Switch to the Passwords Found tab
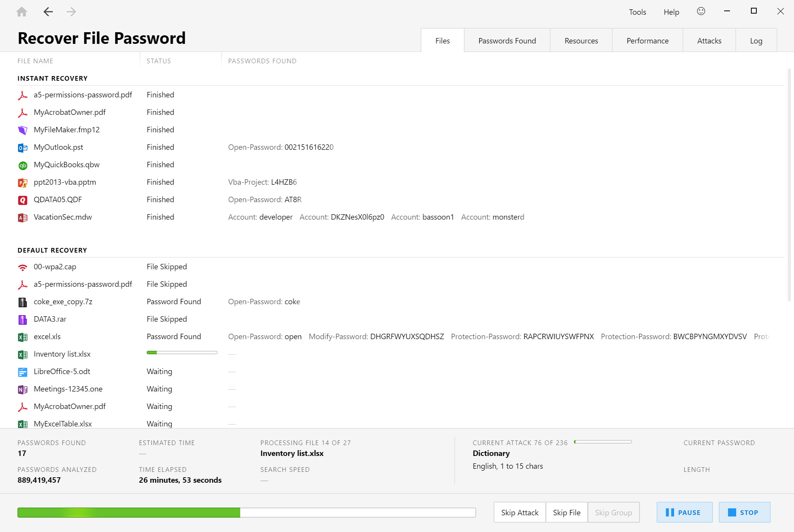Image resolution: width=794 pixels, height=532 pixels. tap(507, 40)
